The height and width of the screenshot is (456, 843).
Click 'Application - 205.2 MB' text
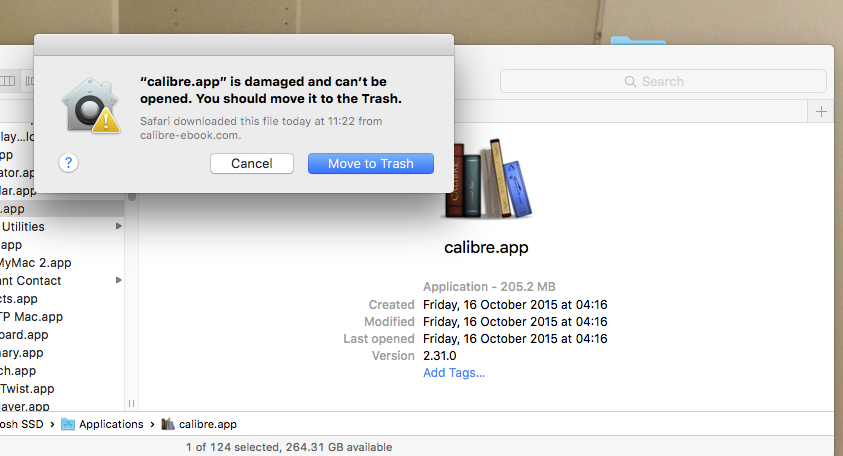[489, 287]
